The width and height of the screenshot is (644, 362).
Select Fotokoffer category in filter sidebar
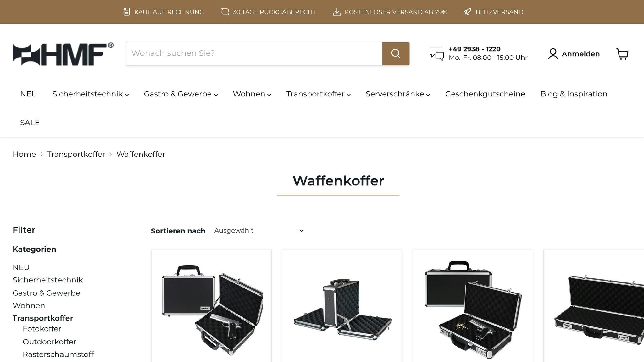click(x=42, y=329)
